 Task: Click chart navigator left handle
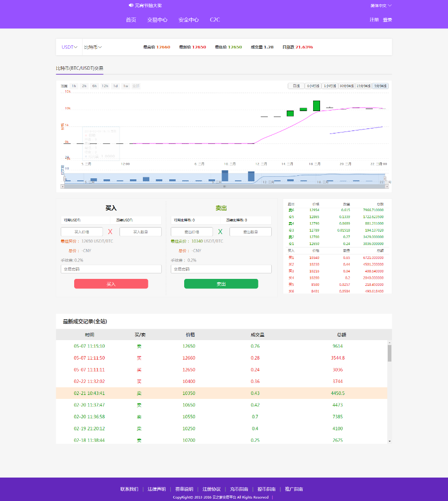pos(64,179)
